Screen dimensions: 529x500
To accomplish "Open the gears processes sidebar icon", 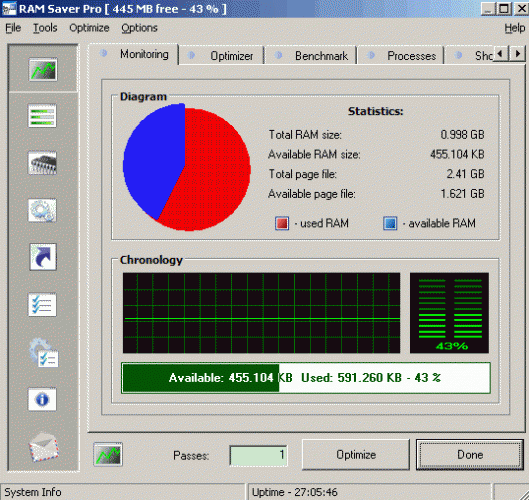I will click(42, 210).
